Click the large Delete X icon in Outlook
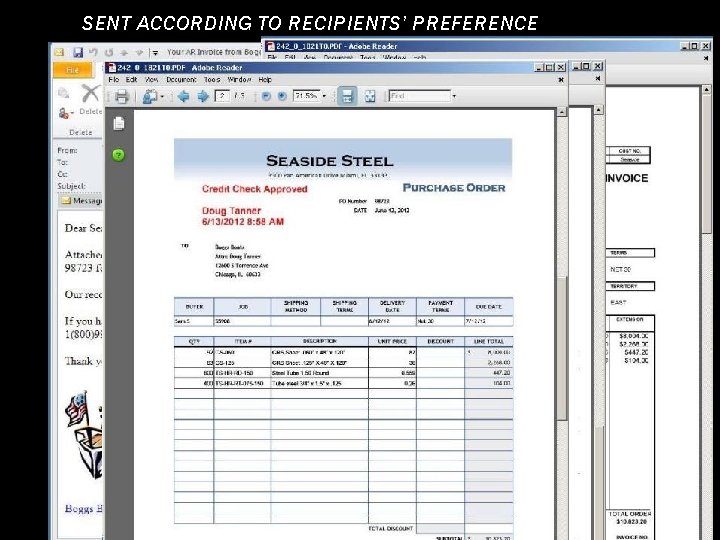Screen dimensions: 720x540 91,93
